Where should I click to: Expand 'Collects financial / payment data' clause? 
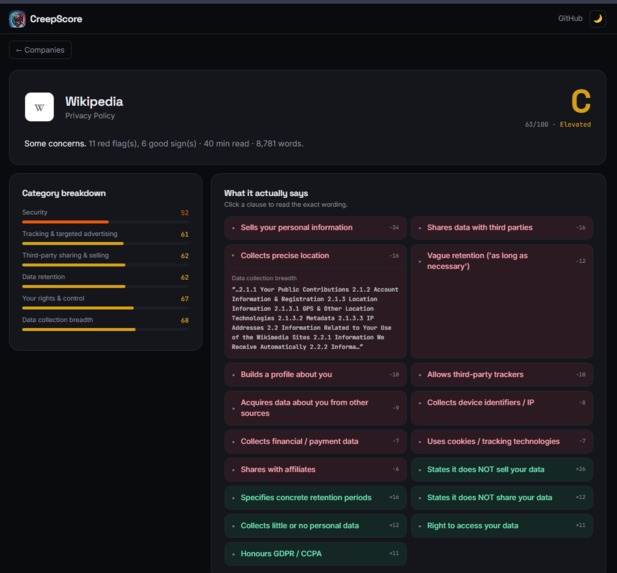click(315, 441)
